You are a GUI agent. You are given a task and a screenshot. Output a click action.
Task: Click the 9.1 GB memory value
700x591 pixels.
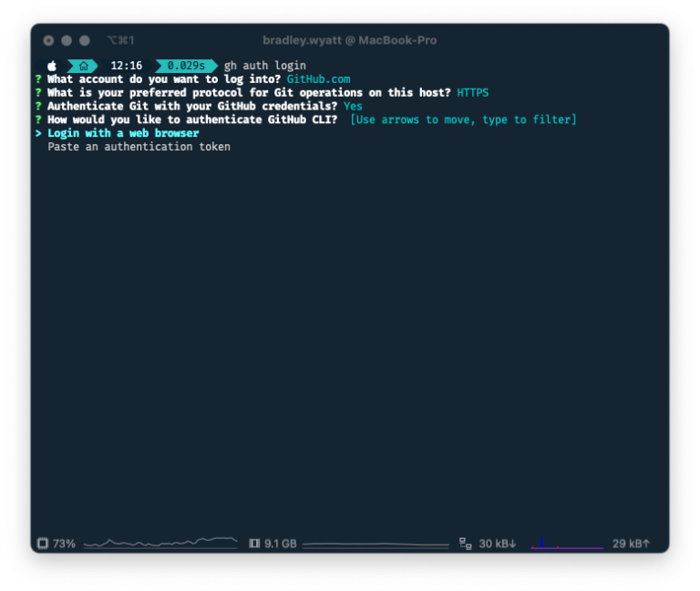pyautogui.click(x=281, y=544)
